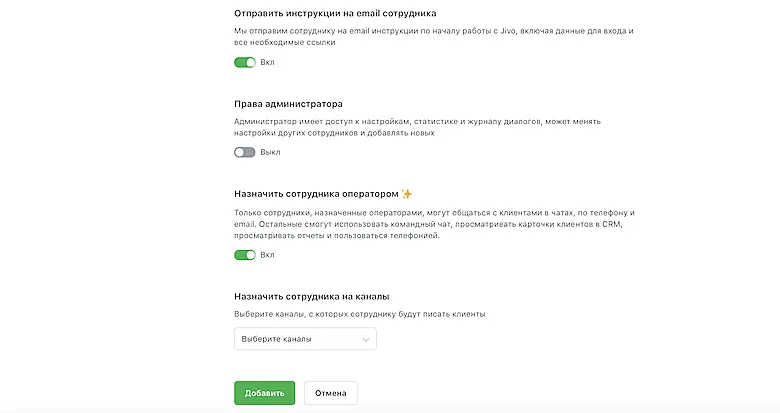Image resolution: width=780 pixels, height=413 pixels.
Task: Click the chevron arrow in the channels selector
Action: 364,340
